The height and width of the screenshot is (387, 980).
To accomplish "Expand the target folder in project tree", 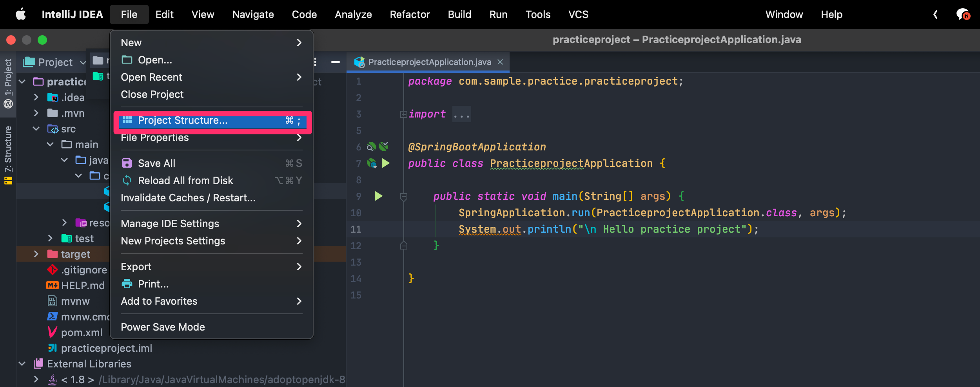I will (x=36, y=254).
